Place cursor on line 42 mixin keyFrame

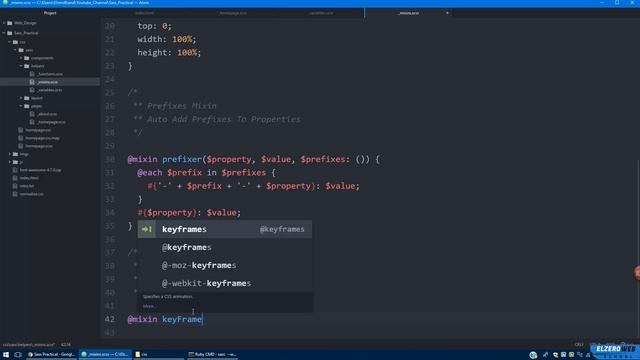(x=164, y=319)
